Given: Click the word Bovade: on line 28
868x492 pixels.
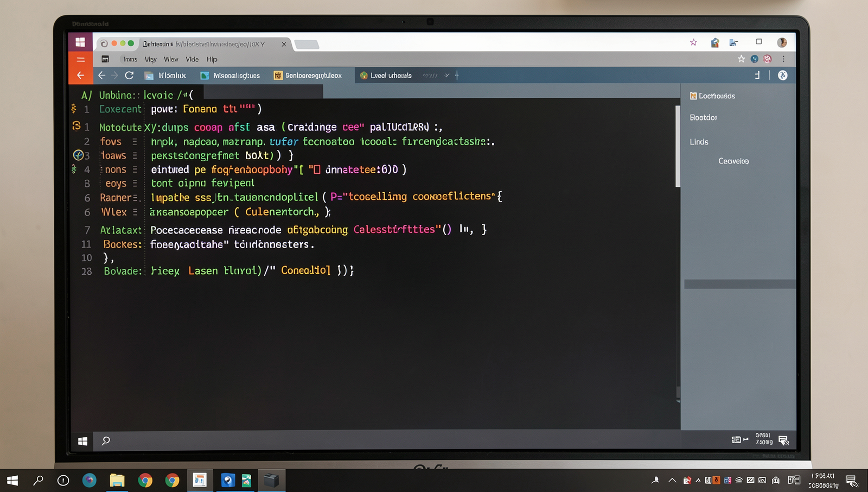Looking at the screenshot, I should point(123,271).
